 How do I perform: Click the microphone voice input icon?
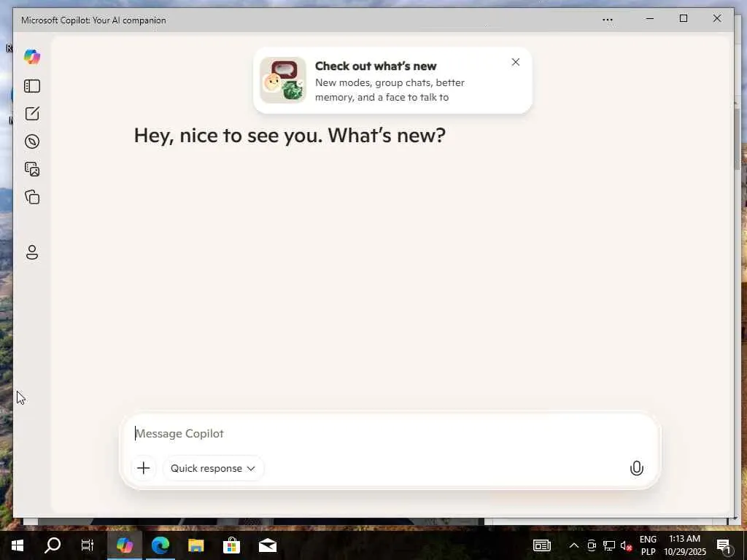pos(636,468)
